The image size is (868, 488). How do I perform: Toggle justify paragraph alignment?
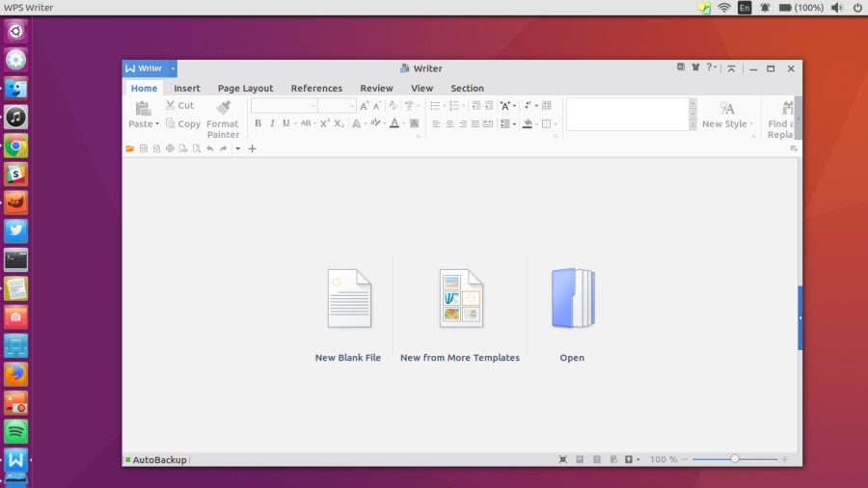pyautogui.click(x=475, y=124)
